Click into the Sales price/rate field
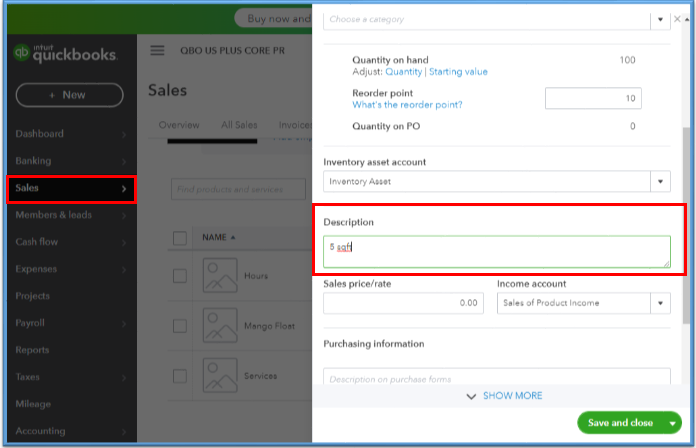This screenshot has width=696, height=448. click(x=403, y=303)
